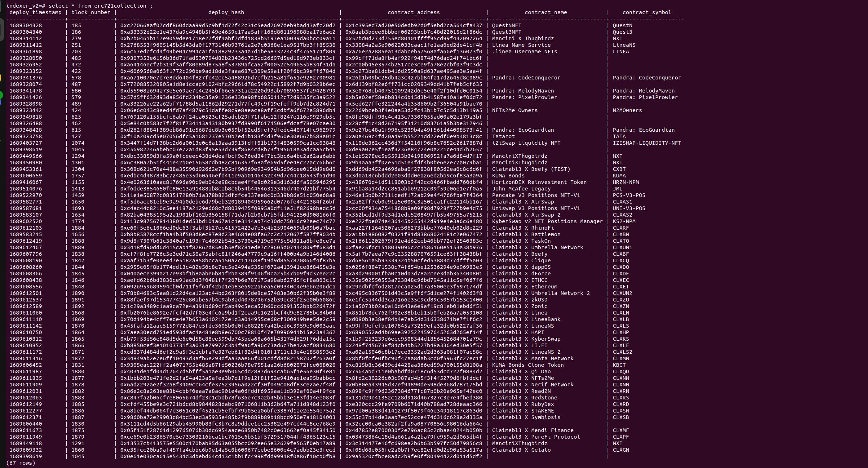Click the 'Claimabl3 X Gelato' contract name

pyautogui.click(x=521, y=450)
